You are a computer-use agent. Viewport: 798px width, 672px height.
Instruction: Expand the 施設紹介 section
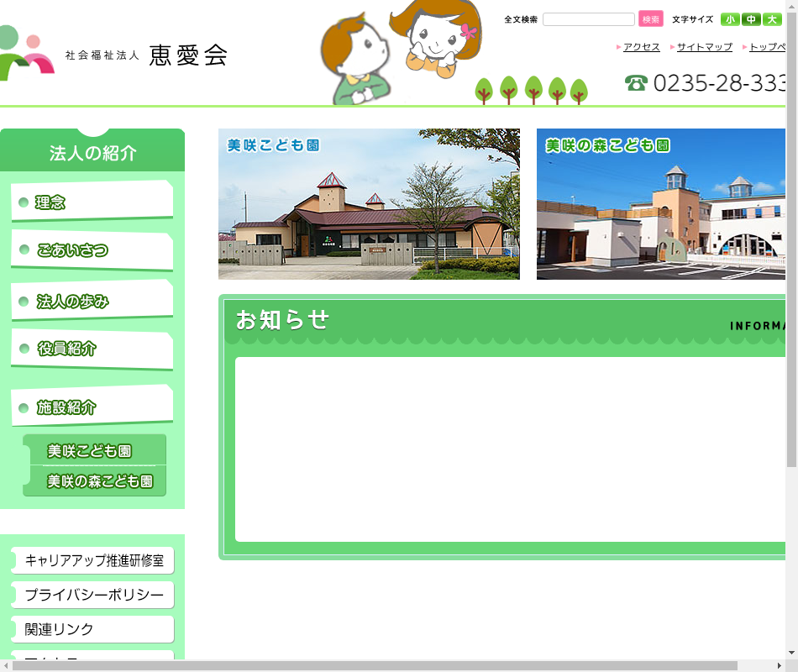(91, 407)
